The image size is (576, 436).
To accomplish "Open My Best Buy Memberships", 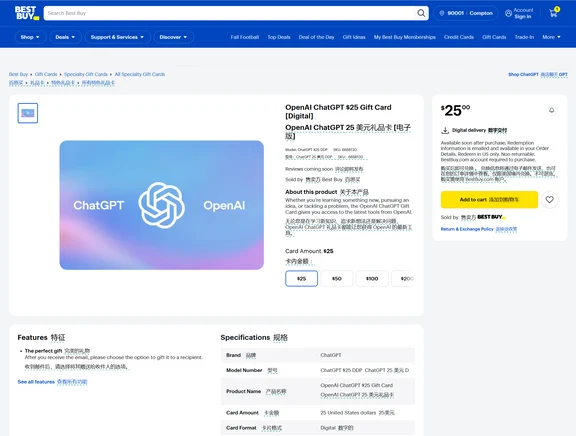I will [x=404, y=37].
